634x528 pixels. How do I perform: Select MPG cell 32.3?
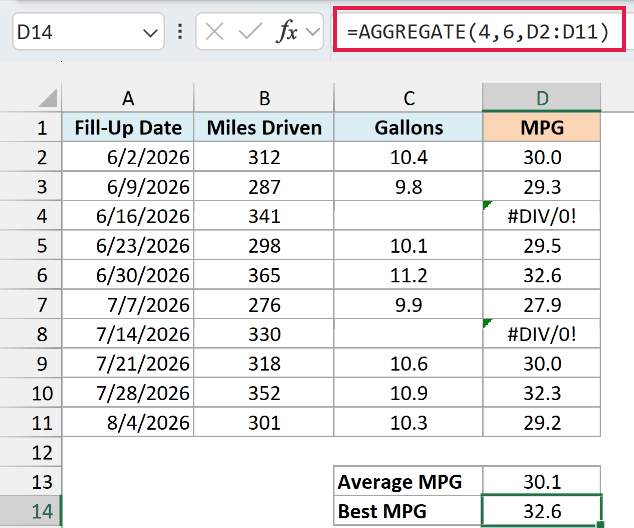pyautogui.click(x=541, y=393)
